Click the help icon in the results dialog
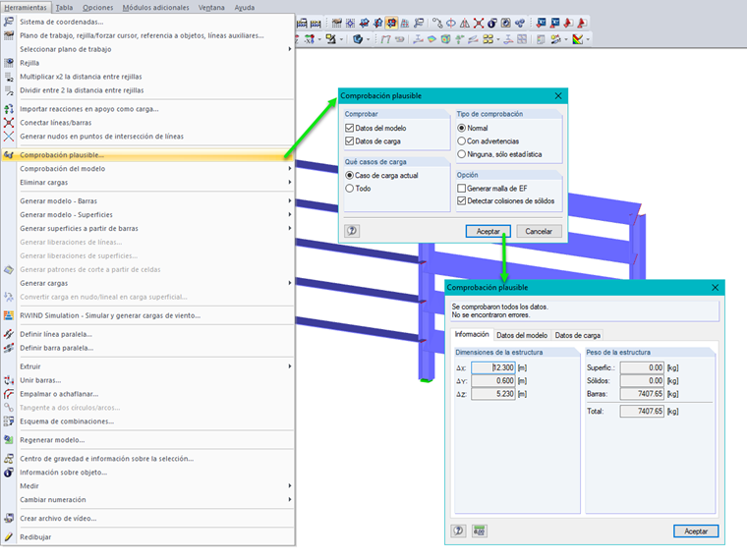Image resolution: width=747 pixels, height=560 pixels. coord(458,531)
